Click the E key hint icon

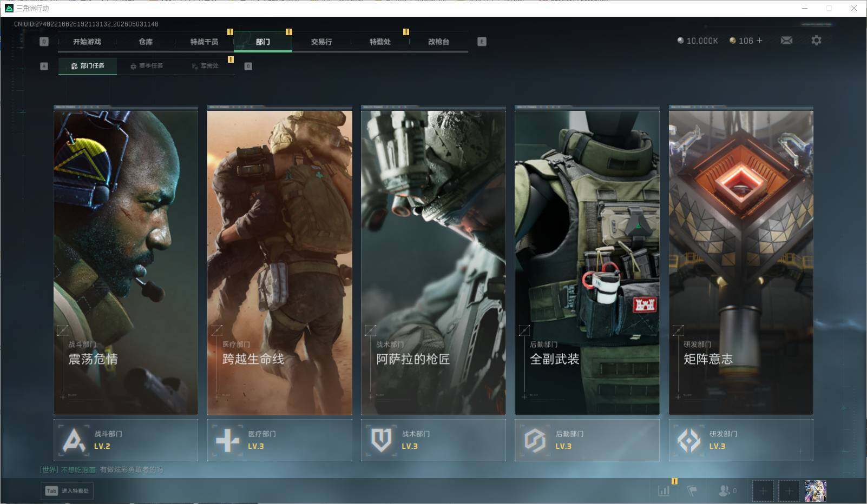point(482,42)
